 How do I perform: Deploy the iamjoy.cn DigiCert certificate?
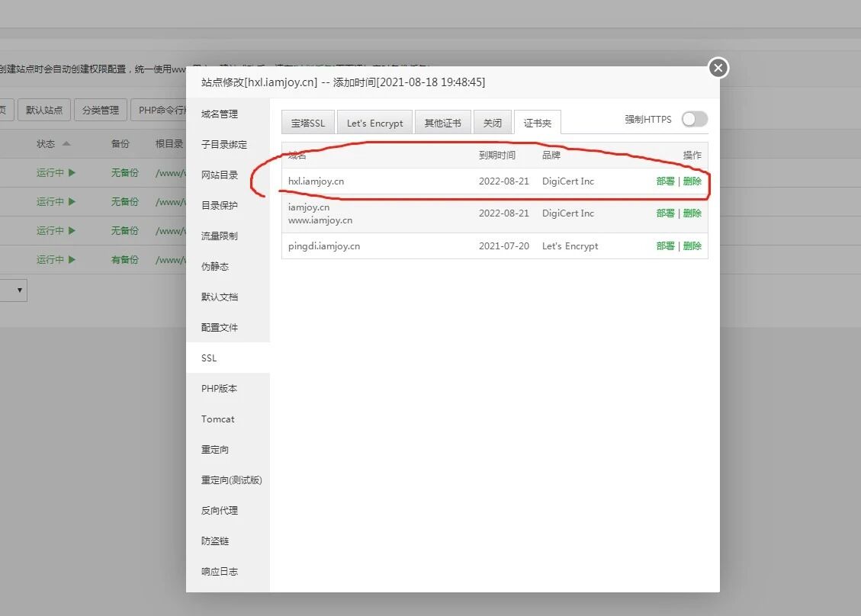pyautogui.click(x=665, y=213)
